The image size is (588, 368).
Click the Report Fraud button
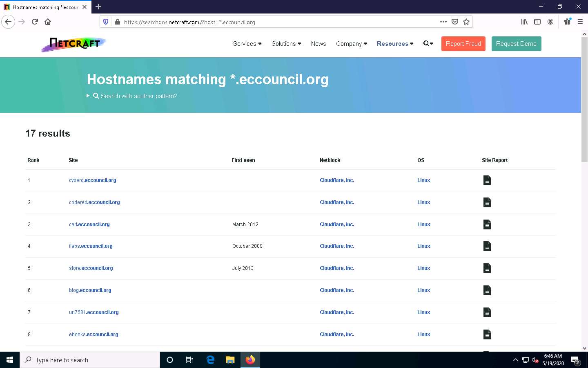[x=463, y=44]
